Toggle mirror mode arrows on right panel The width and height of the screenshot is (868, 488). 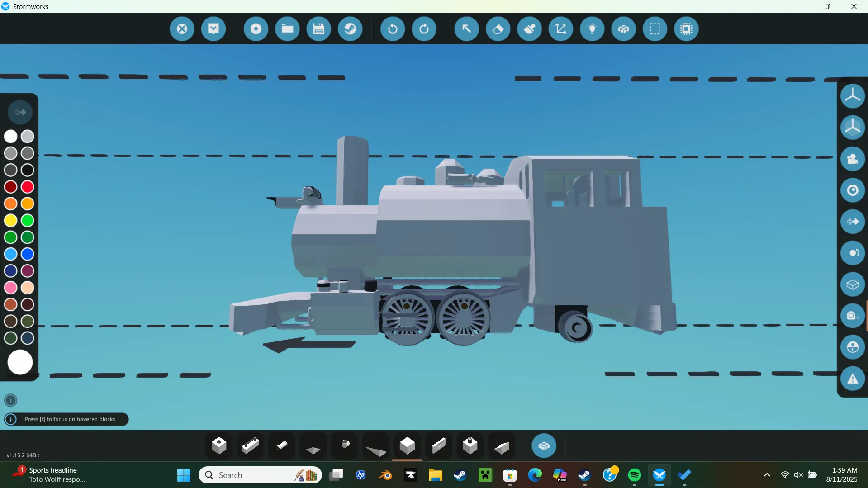pyautogui.click(x=852, y=222)
